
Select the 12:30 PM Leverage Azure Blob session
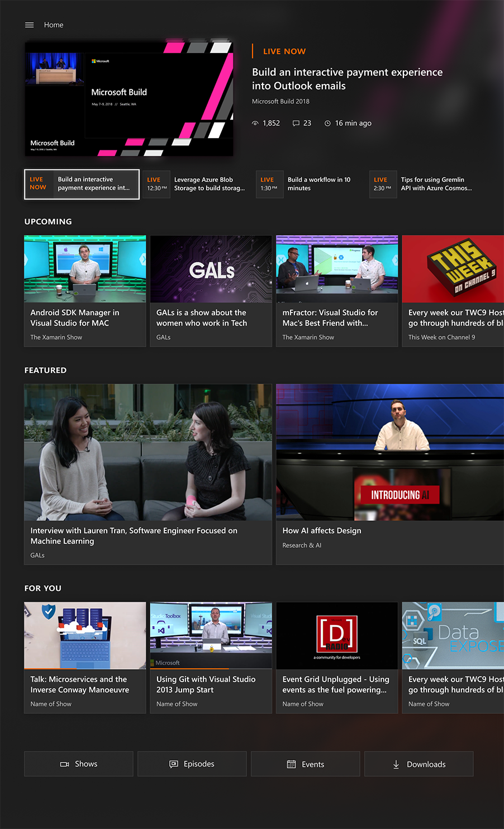click(196, 184)
